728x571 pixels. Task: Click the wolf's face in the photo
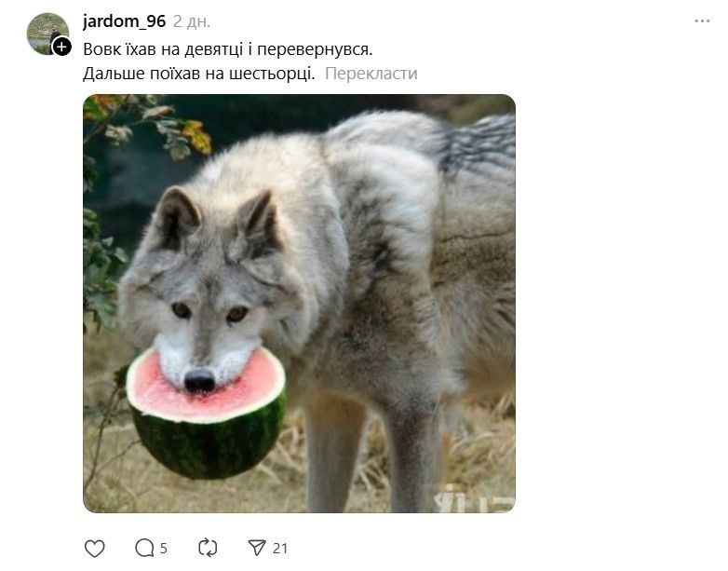208,297
